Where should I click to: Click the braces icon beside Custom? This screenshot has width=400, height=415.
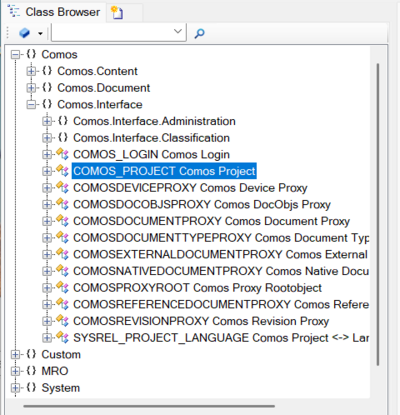(x=31, y=354)
